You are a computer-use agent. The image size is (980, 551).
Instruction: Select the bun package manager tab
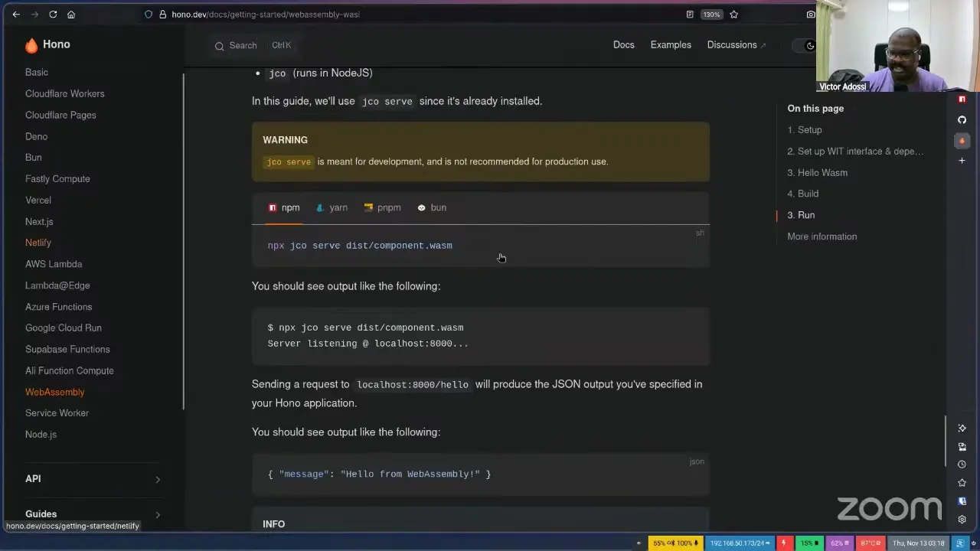[432, 207]
